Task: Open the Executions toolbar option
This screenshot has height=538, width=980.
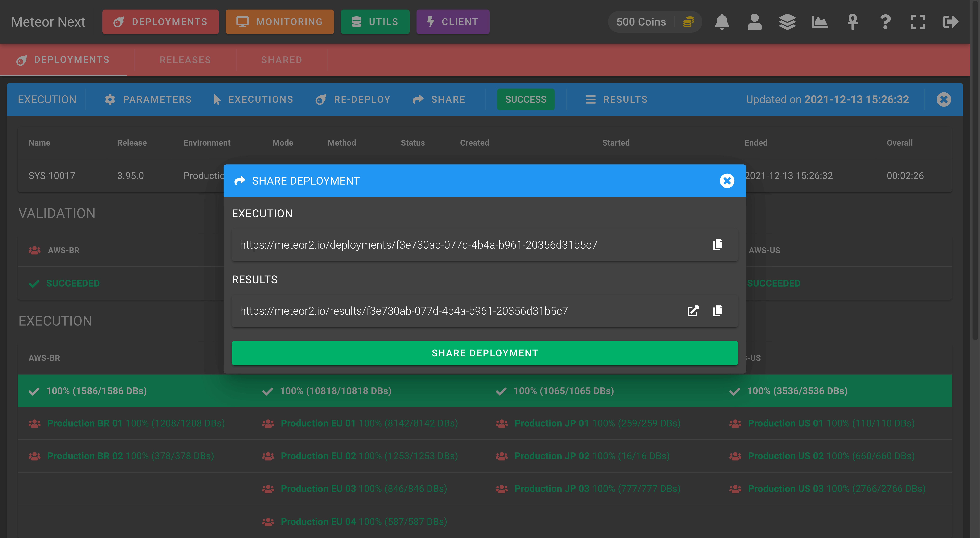Action: point(253,99)
